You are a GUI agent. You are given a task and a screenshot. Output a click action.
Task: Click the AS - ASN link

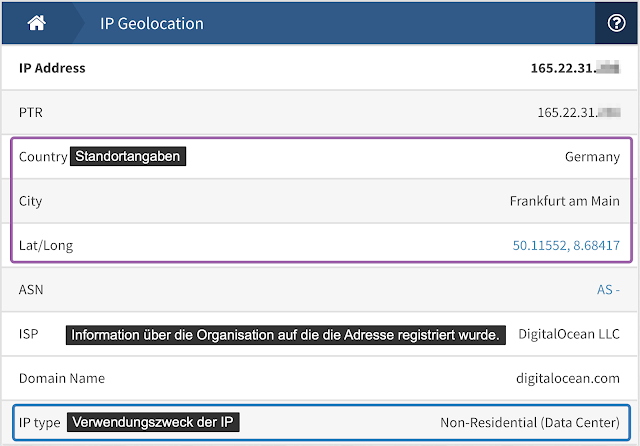click(608, 289)
